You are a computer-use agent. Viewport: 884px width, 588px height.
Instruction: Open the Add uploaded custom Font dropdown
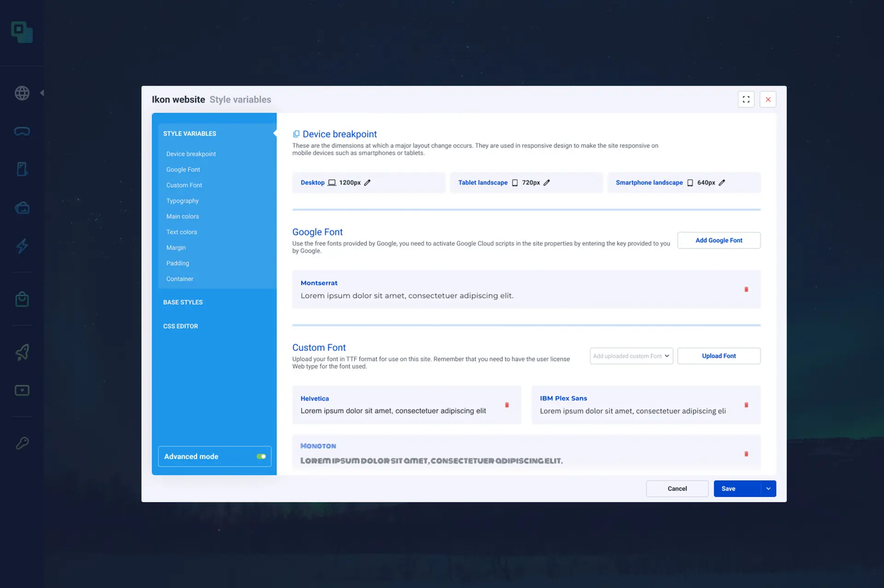tap(631, 355)
